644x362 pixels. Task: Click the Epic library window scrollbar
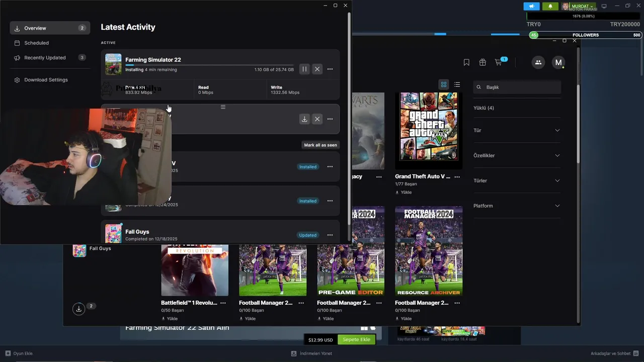coord(578,124)
